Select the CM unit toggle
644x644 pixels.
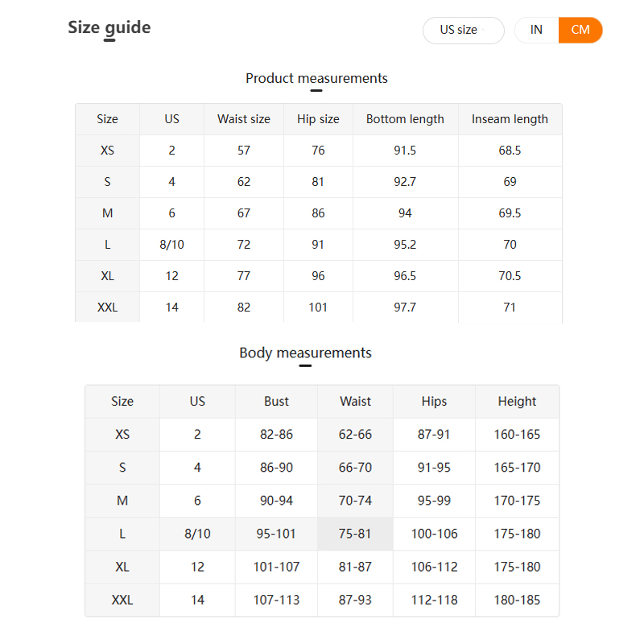(x=580, y=30)
